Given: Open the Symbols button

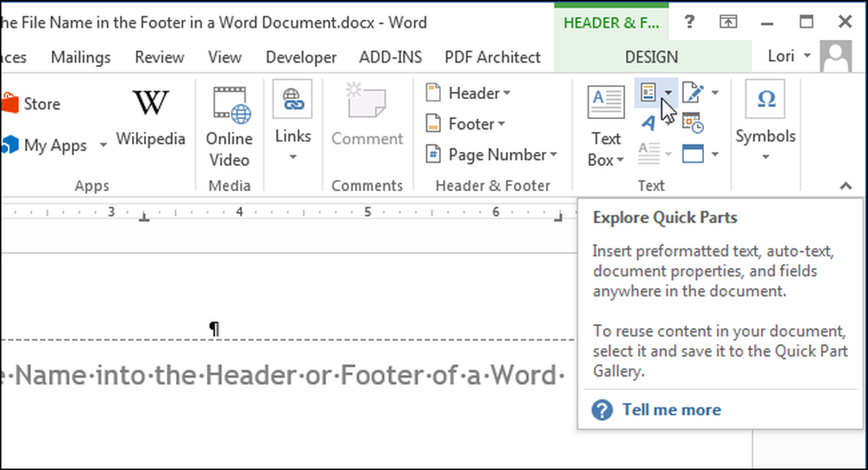Looking at the screenshot, I should coord(765,121).
